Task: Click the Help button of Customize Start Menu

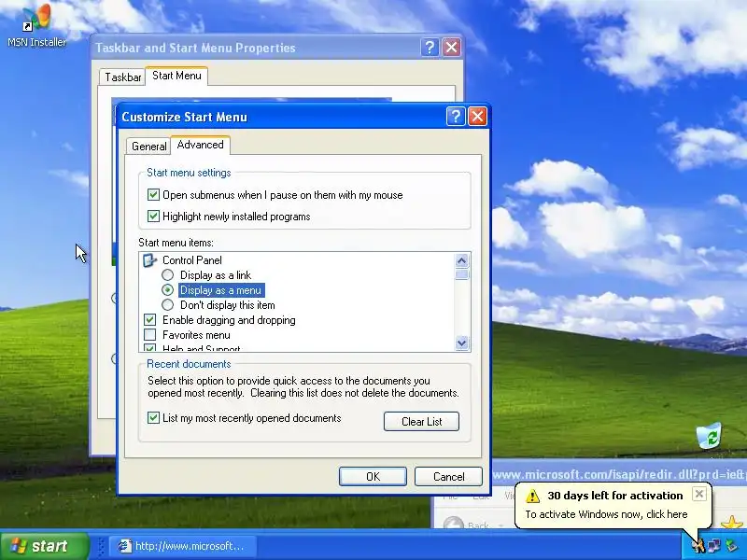Action: (456, 116)
